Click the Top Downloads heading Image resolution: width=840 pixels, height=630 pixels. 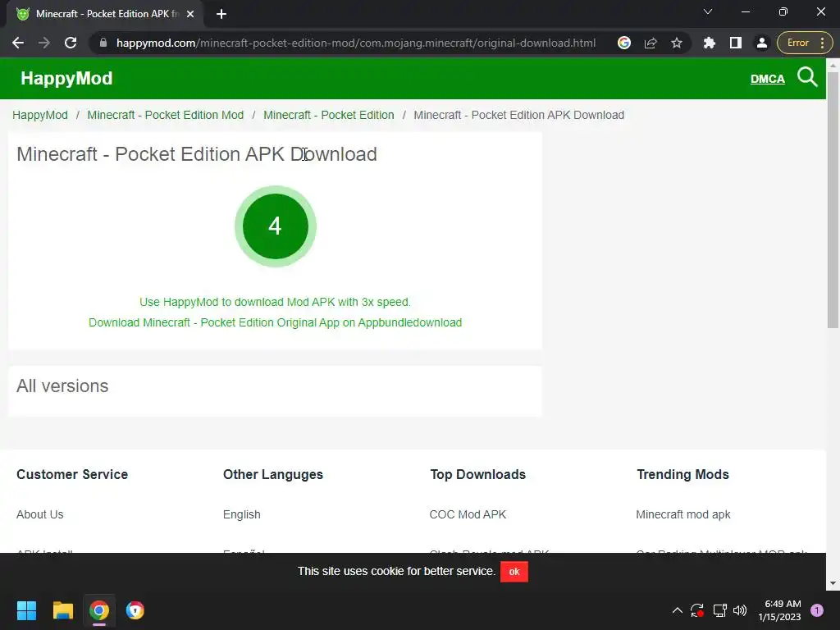[478, 475]
